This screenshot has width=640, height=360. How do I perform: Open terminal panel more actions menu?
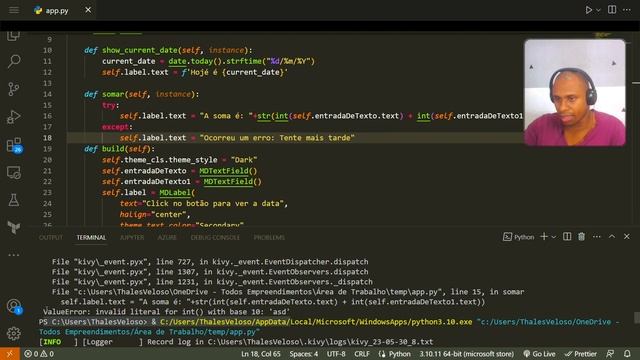coord(596,237)
